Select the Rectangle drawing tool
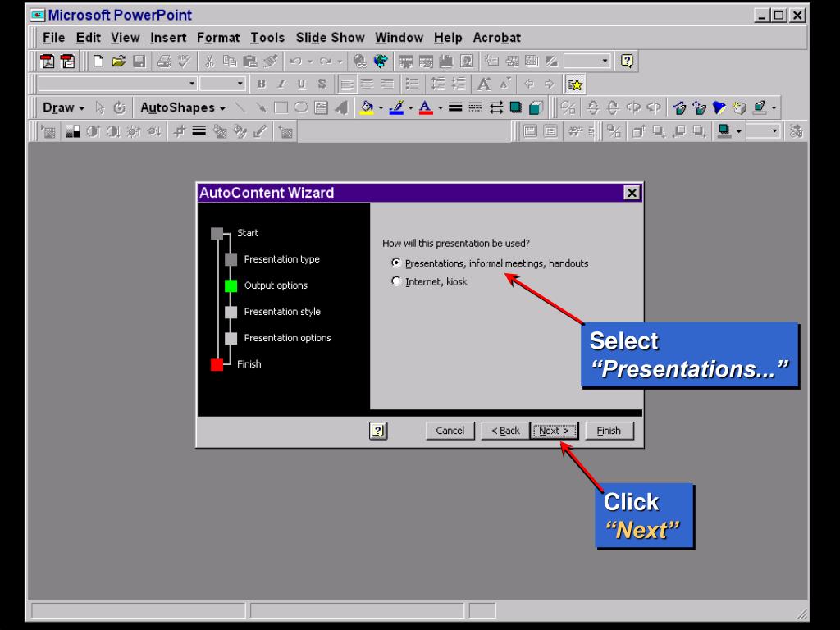 [x=281, y=107]
